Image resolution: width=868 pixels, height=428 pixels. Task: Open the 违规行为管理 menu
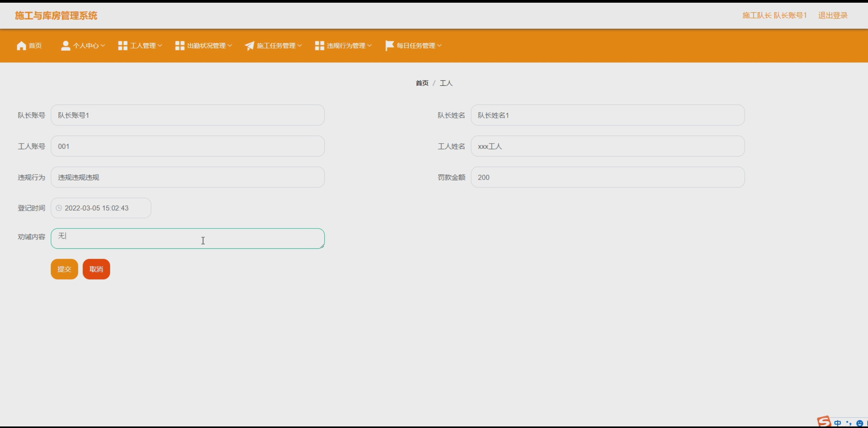pos(346,46)
